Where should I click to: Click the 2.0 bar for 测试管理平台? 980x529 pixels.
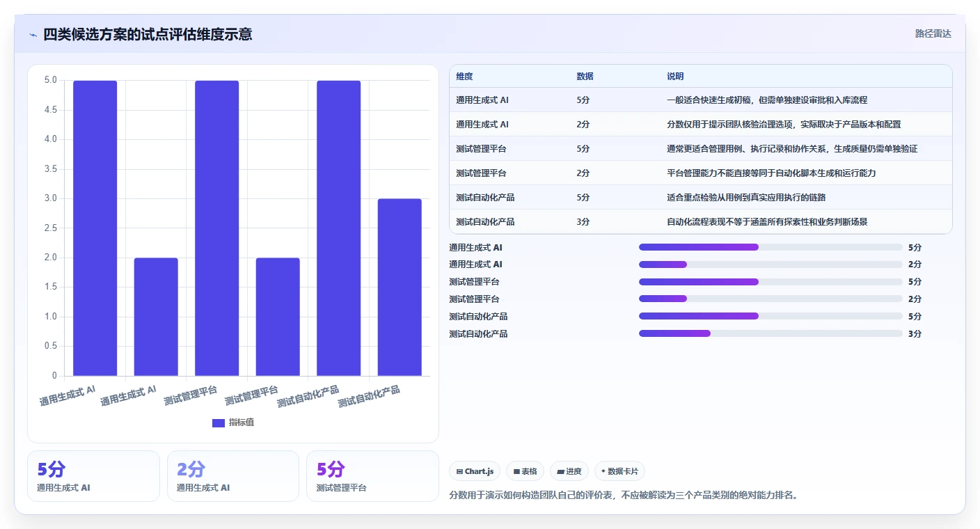(278, 317)
